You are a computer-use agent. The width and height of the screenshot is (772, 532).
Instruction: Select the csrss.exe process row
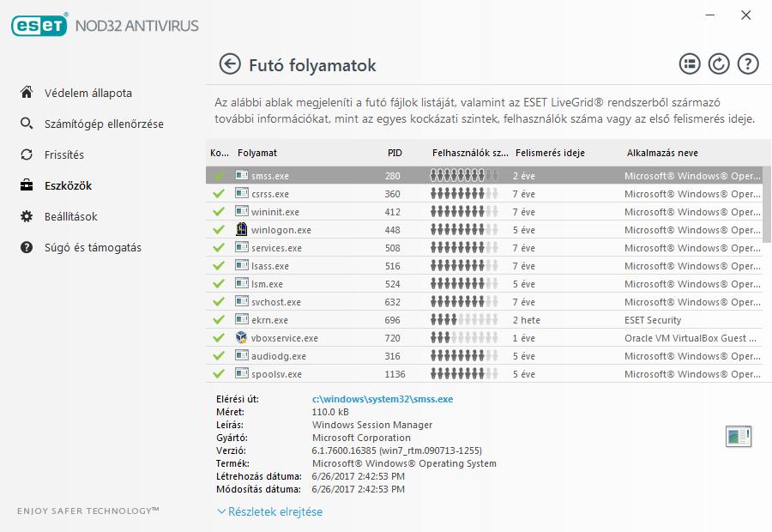click(484, 194)
